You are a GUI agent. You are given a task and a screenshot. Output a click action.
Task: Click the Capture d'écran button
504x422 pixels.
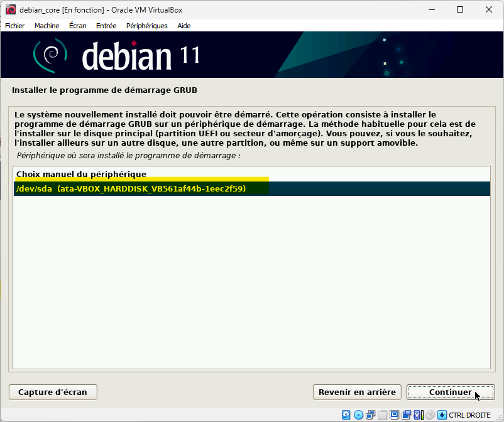53,392
